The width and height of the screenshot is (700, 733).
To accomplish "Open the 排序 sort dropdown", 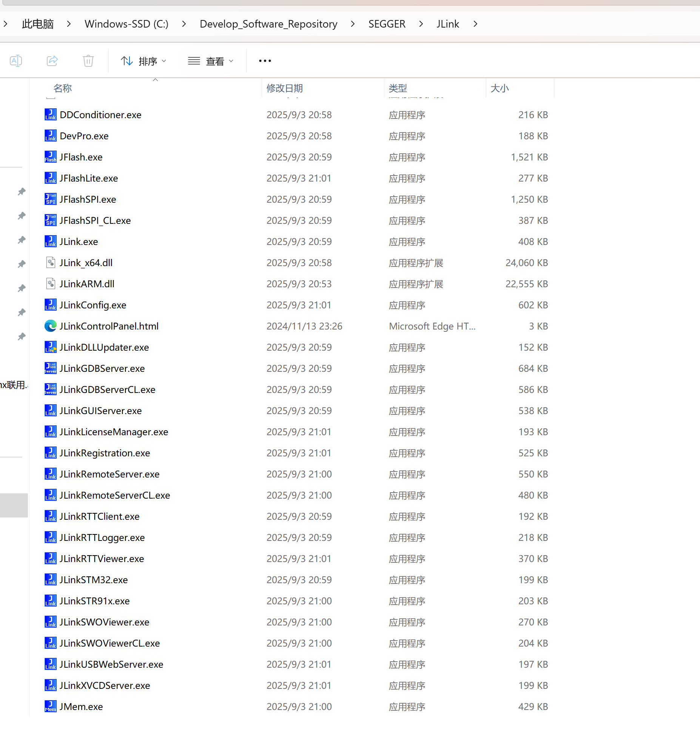I will 143,61.
